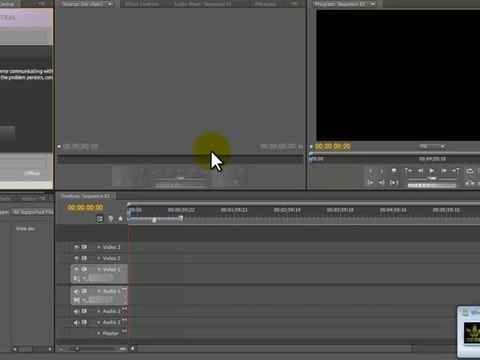Expand the Audio 2 track
This screenshot has height=360, width=480.
tap(99, 311)
